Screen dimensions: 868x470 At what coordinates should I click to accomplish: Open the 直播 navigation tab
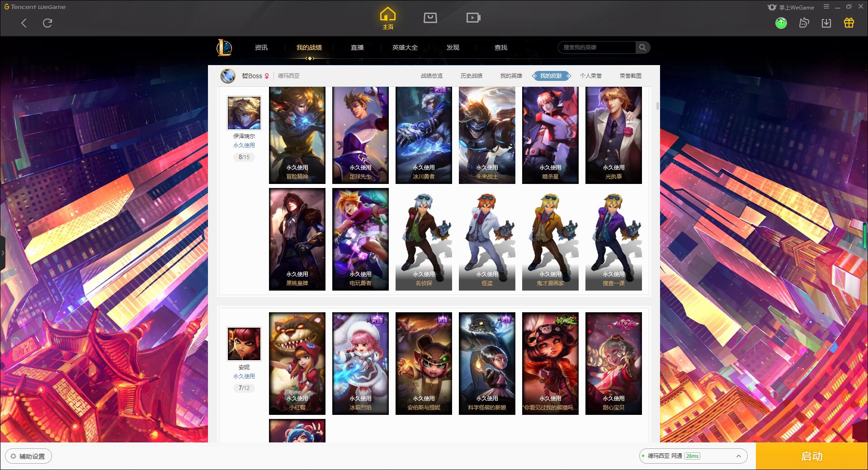coord(357,47)
